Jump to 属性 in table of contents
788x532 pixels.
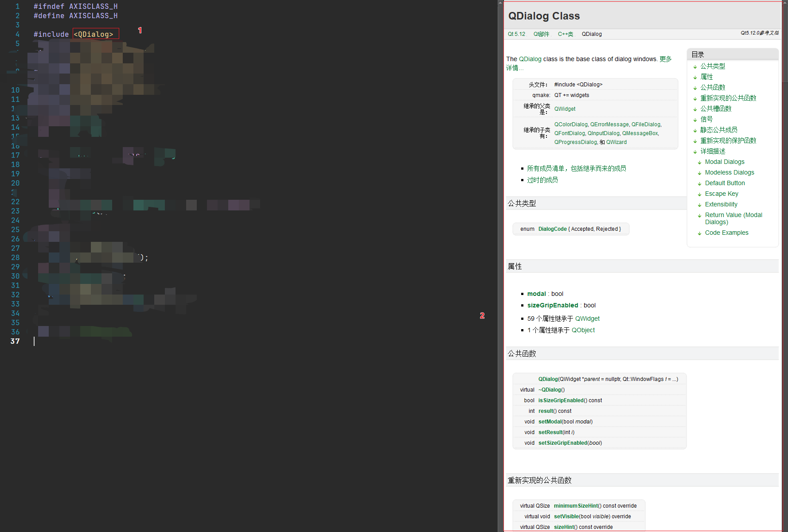pyautogui.click(x=706, y=77)
